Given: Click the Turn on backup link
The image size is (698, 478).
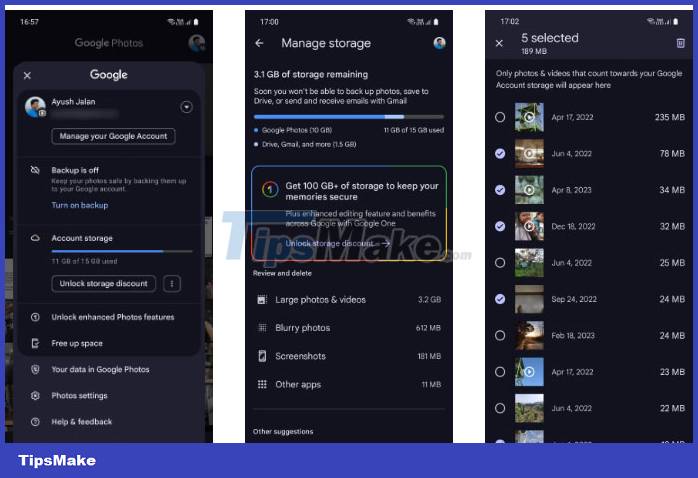Looking at the screenshot, I should [80, 205].
